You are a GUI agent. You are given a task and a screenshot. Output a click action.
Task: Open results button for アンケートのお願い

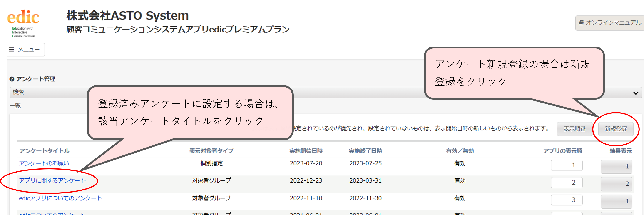tap(616, 167)
